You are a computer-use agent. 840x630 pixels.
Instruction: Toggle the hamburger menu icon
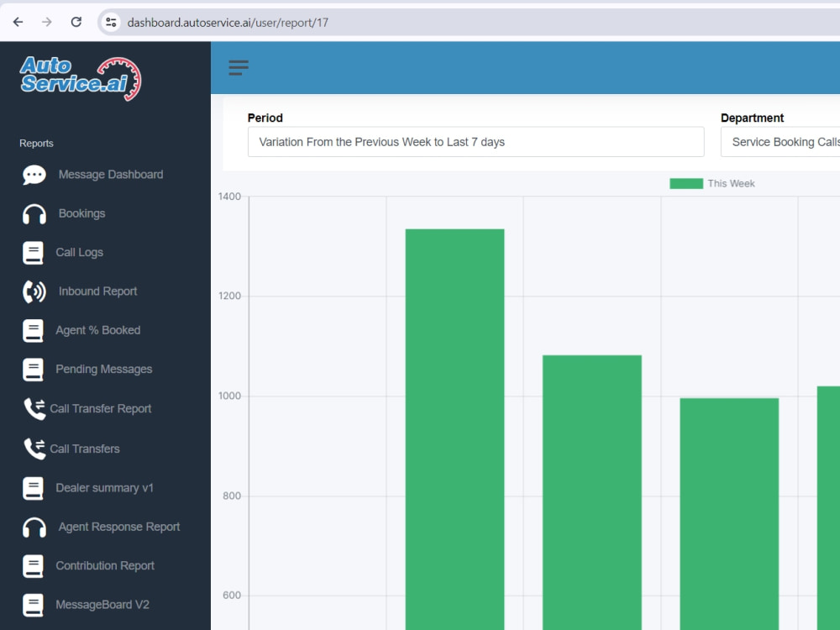coord(239,67)
